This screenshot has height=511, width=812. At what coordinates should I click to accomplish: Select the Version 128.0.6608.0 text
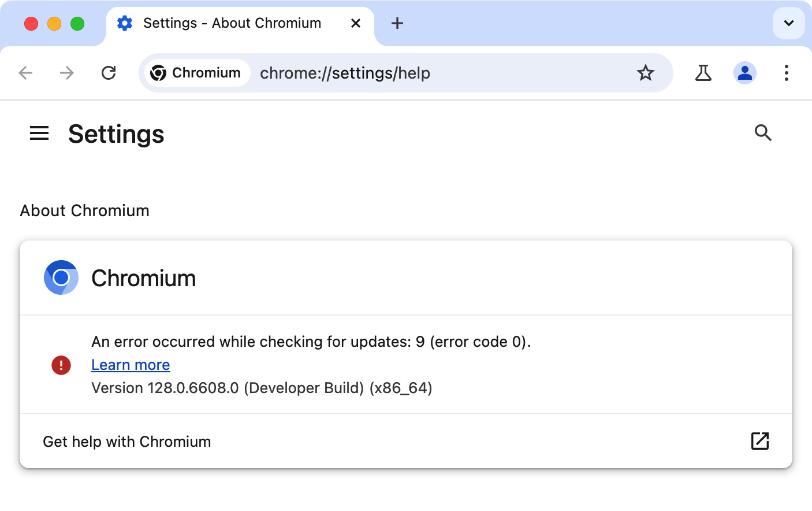[262, 388]
